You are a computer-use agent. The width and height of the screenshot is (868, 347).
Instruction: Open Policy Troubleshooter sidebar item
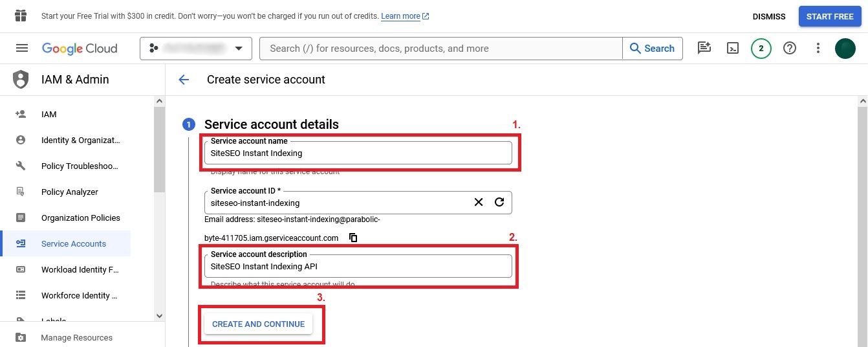80,166
